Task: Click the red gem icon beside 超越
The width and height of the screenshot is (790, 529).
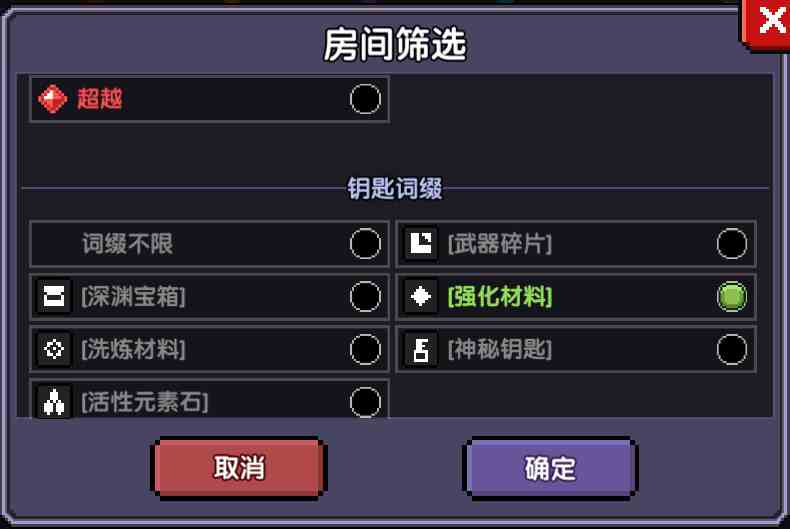Action: (x=52, y=99)
